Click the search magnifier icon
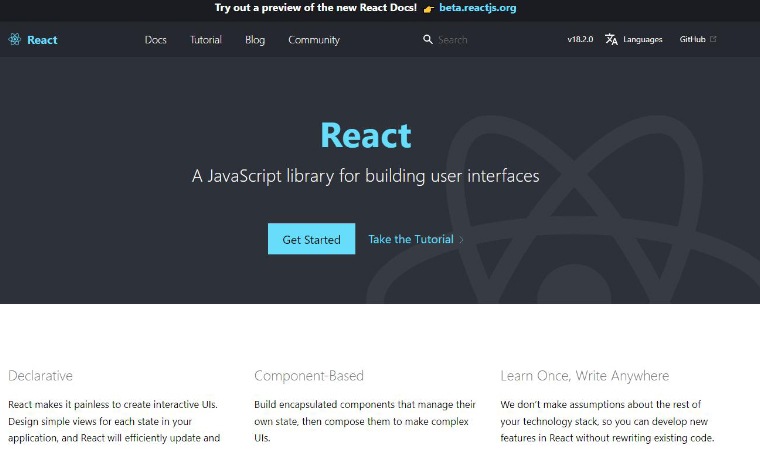Image resolution: width=760 pixels, height=449 pixels. click(x=428, y=39)
